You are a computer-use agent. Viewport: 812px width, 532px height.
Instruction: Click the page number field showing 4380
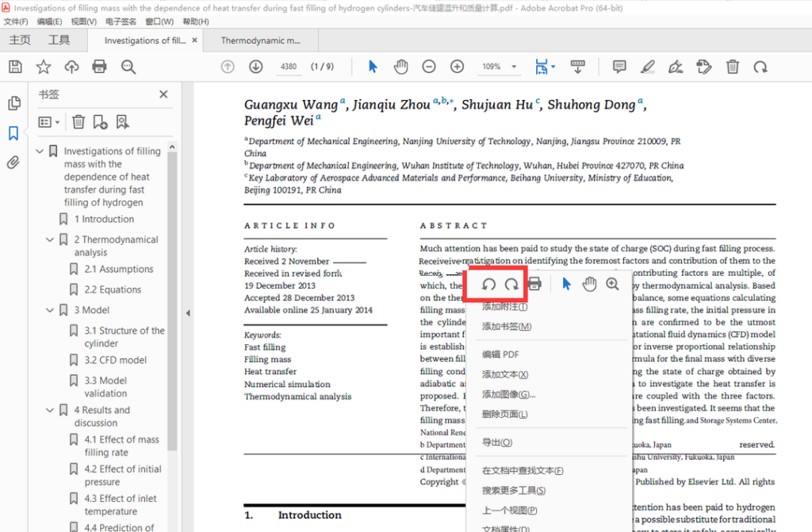[288, 67]
